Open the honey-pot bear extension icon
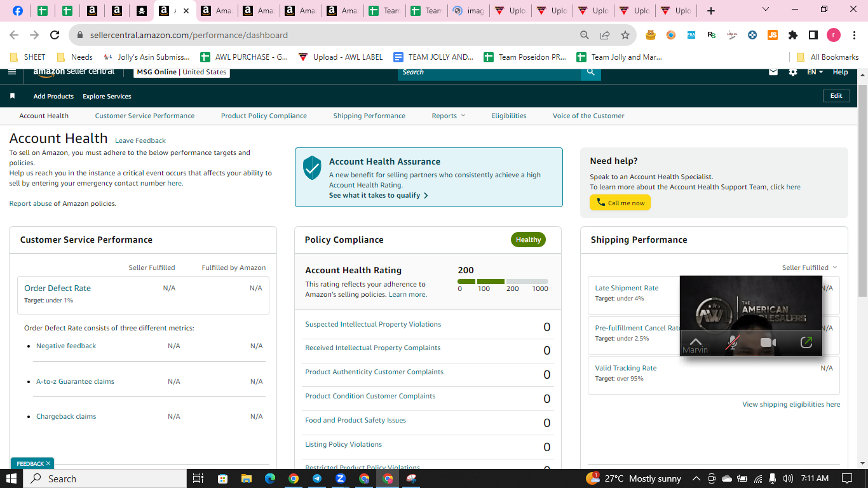The width and height of the screenshot is (868, 488). pyautogui.click(x=651, y=35)
